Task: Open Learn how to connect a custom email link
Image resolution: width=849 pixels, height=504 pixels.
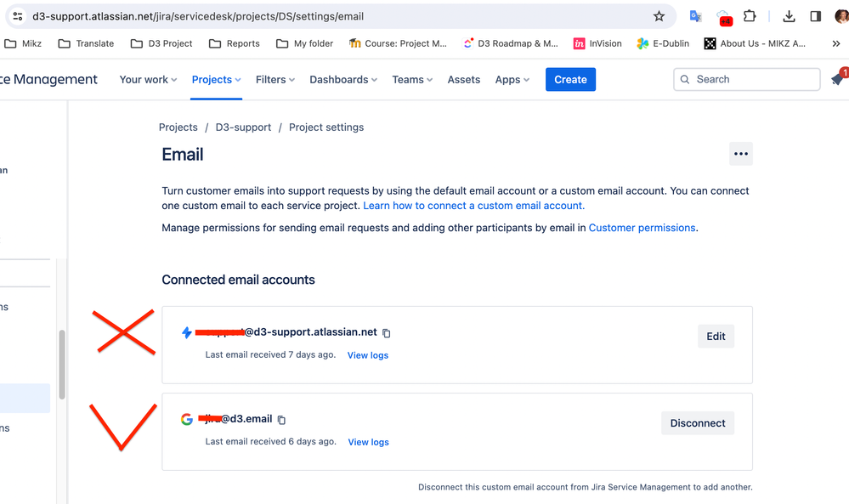Action: pos(473,206)
